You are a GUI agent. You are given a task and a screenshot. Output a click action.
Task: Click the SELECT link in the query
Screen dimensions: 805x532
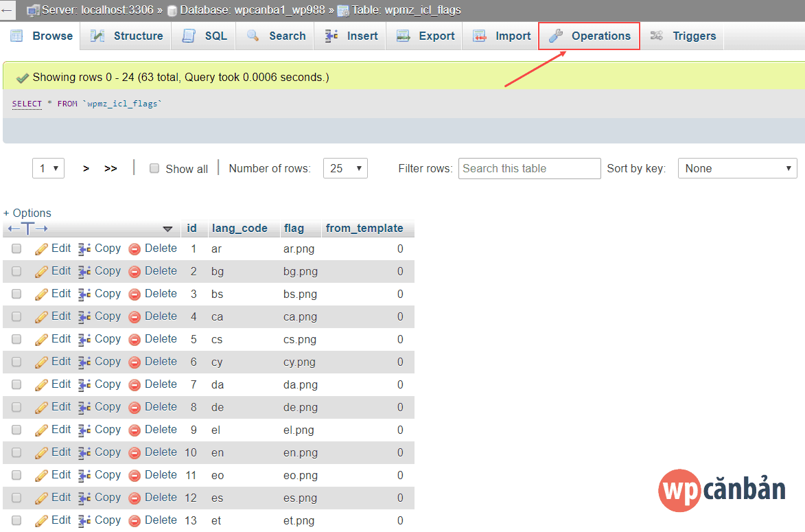[27, 103]
